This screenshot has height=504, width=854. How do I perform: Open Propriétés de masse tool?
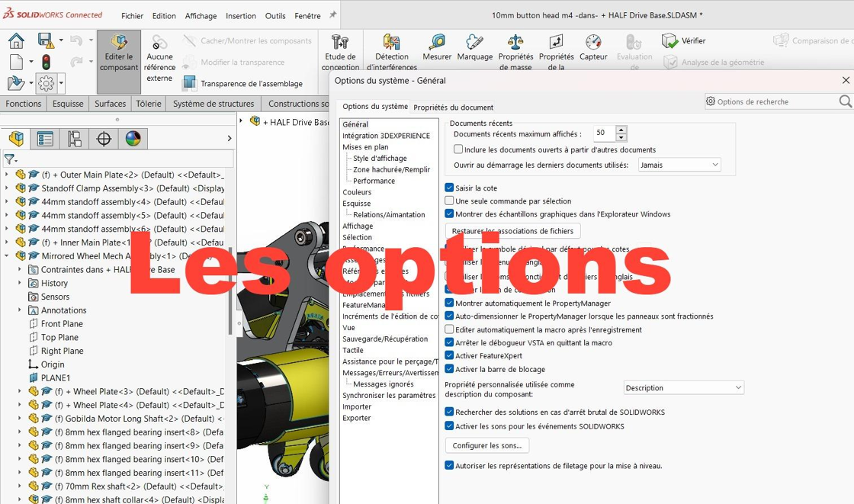515,53
